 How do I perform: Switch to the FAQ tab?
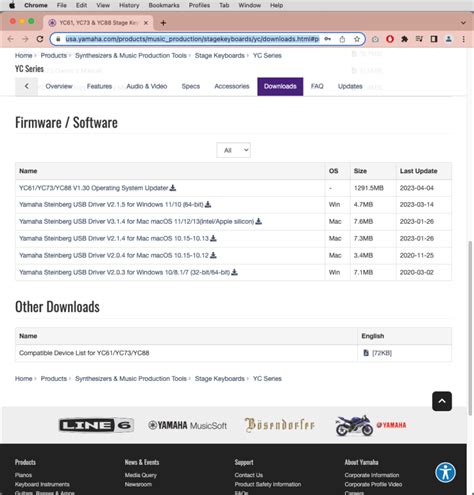tap(317, 86)
